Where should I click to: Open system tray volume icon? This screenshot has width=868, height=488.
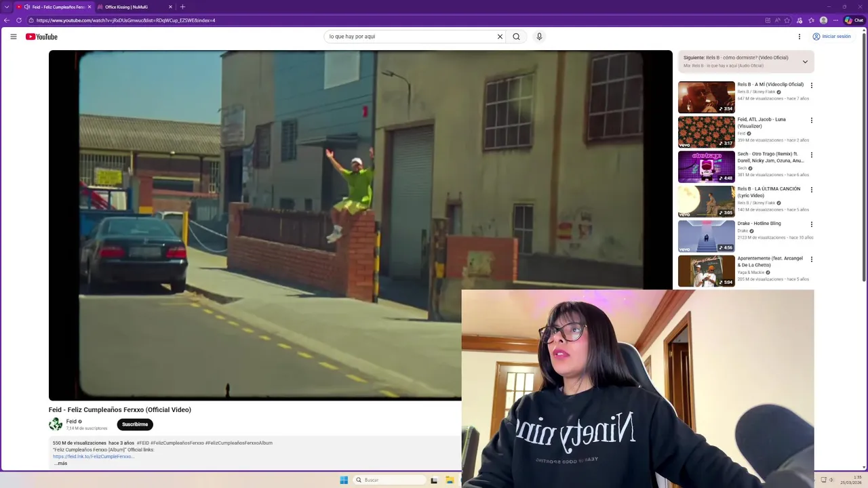point(831,480)
